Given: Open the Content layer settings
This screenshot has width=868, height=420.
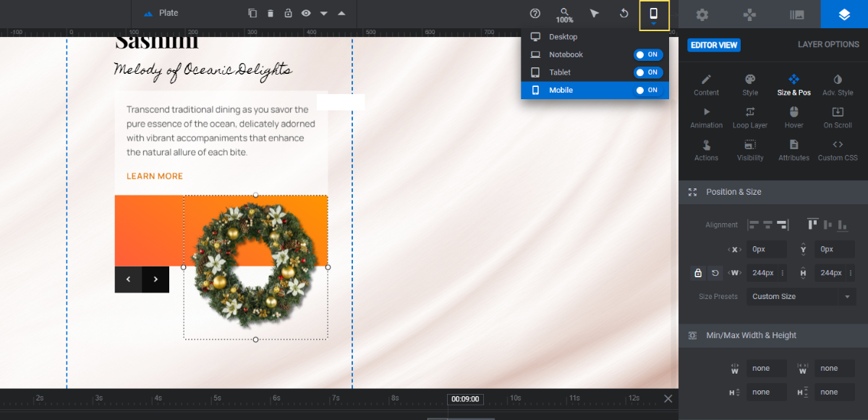Looking at the screenshot, I should click(x=707, y=85).
